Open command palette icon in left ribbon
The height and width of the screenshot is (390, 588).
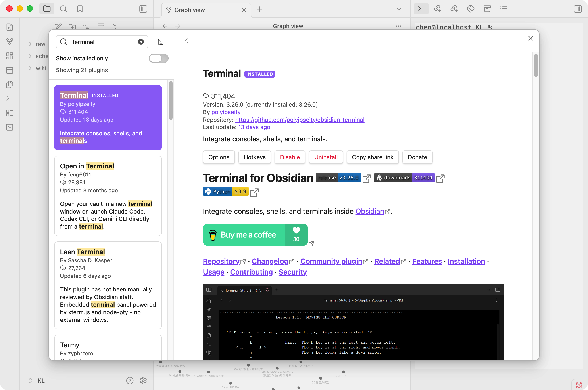(10, 99)
